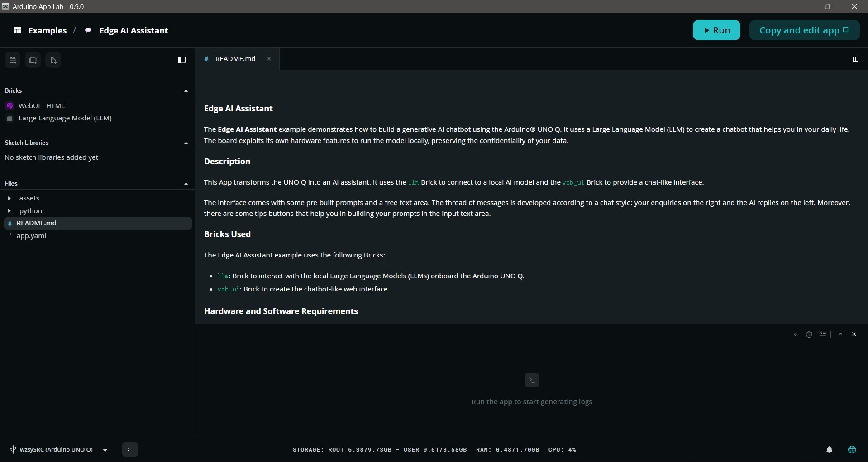868x462 pixels.
Task: Click the USB connection icon in status bar
Action: point(13,450)
